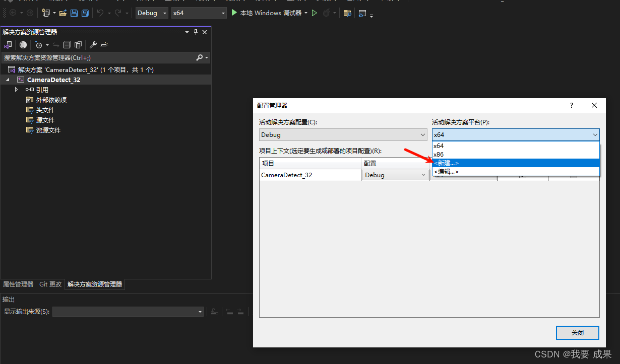
Task: Start debugging with the green play arrow
Action: [x=234, y=13]
